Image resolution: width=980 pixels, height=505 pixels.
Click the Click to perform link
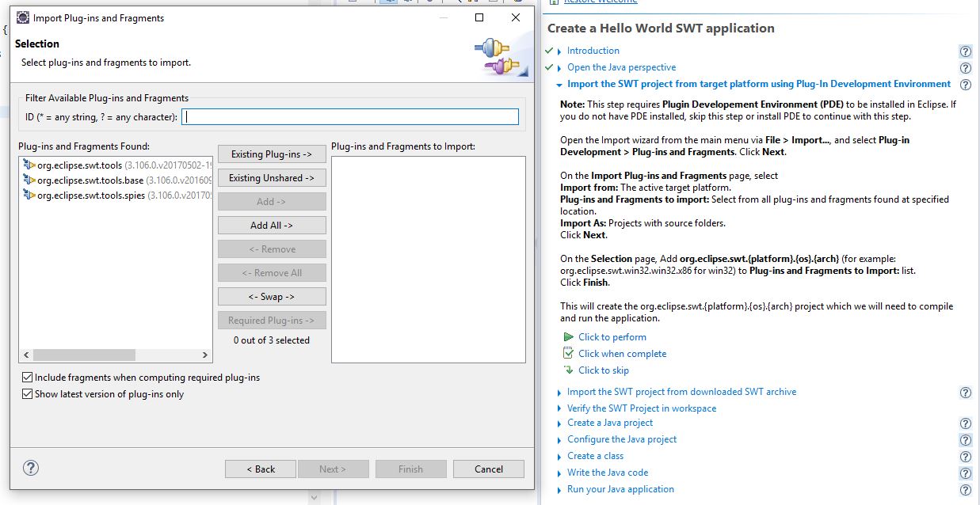[x=612, y=337]
